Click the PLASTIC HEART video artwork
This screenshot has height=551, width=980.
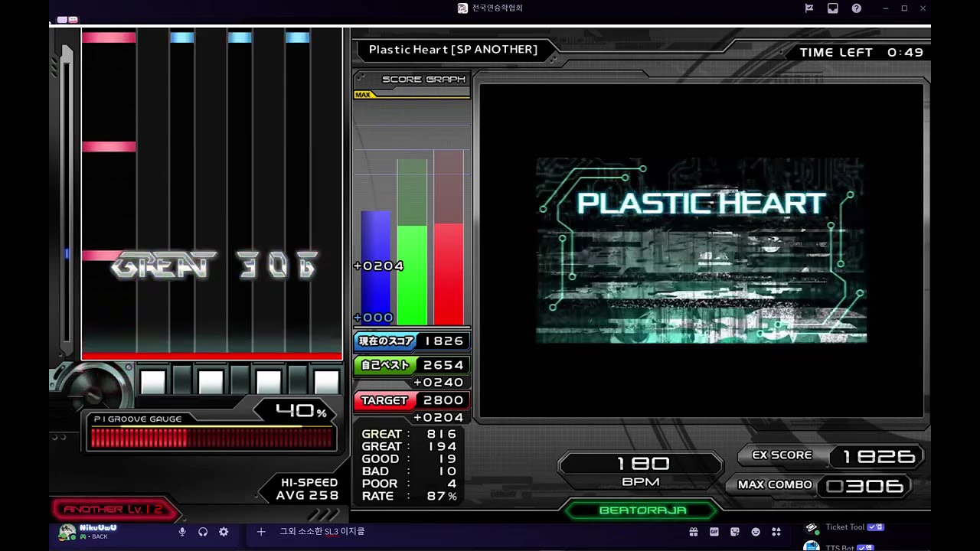click(701, 250)
